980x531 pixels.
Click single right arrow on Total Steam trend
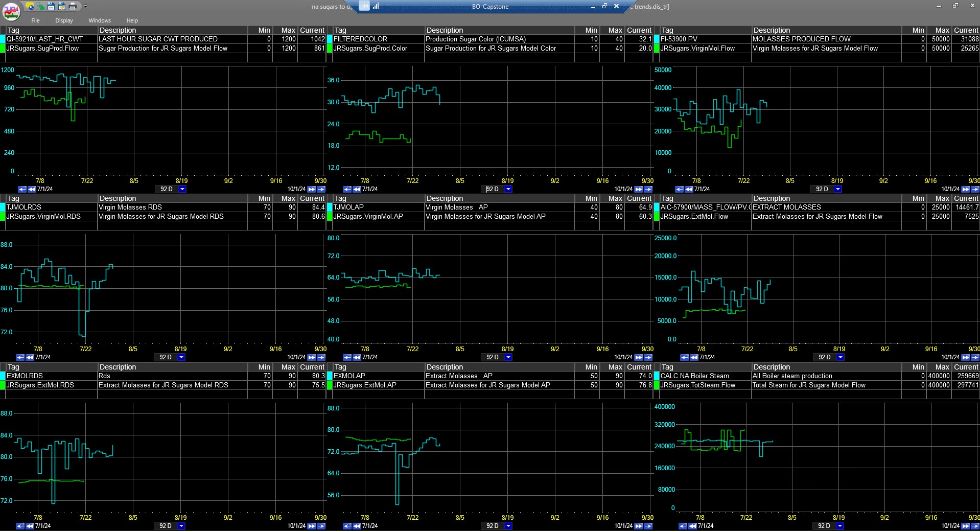975,526
